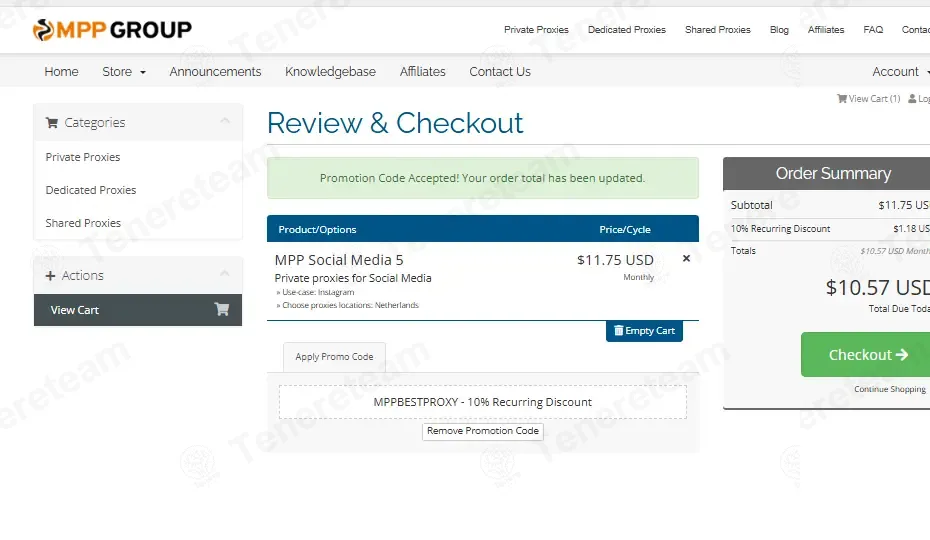The width and height of the screenshot is (930, 540).
Task: Open Announcements page
Action: (215, 72)
